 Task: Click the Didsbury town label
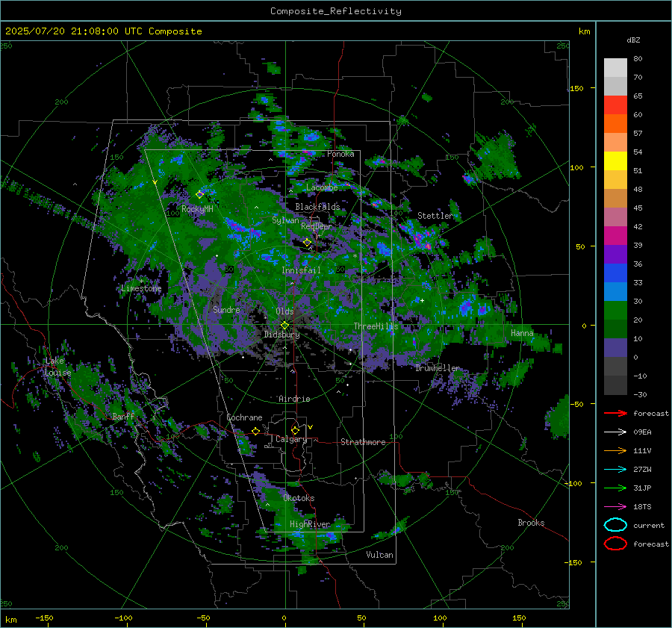pyautogui.click(x=282, y=335)
